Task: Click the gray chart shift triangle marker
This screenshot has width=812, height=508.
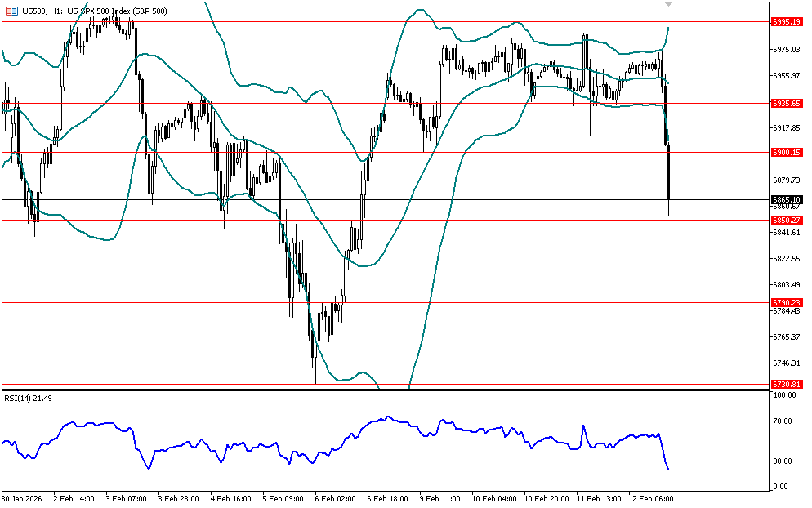Action: click(x=669, y=4)
